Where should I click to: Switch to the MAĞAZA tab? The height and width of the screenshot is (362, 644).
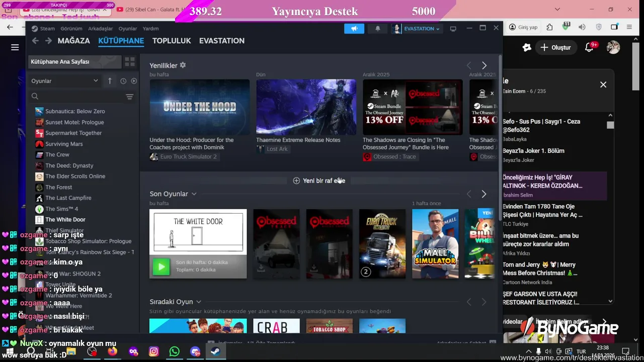(73, 41)
